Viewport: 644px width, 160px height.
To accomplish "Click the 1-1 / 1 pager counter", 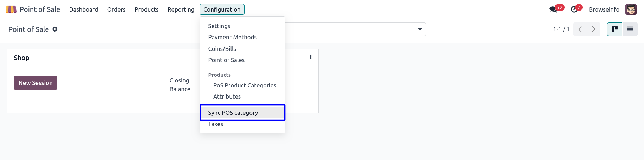I will point(561,29).
